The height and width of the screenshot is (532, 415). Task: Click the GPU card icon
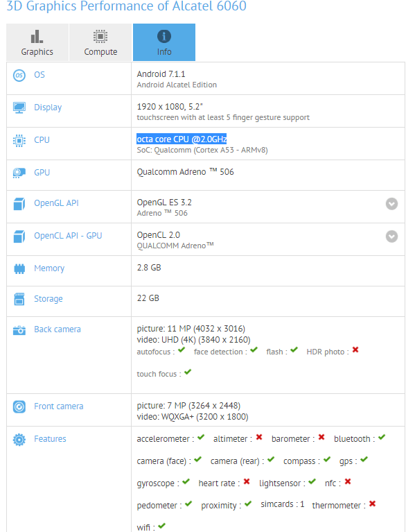[x=19, y=173]
